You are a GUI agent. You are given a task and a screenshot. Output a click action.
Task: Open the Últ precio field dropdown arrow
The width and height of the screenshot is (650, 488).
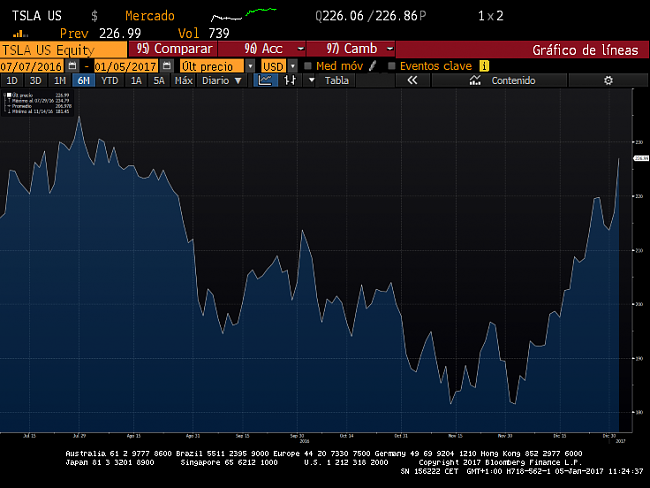[250, 66]
